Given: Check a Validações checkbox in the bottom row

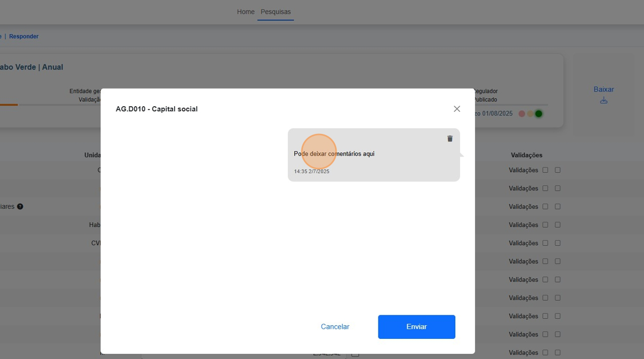Looking at the screenshot, I should point(545,352).
